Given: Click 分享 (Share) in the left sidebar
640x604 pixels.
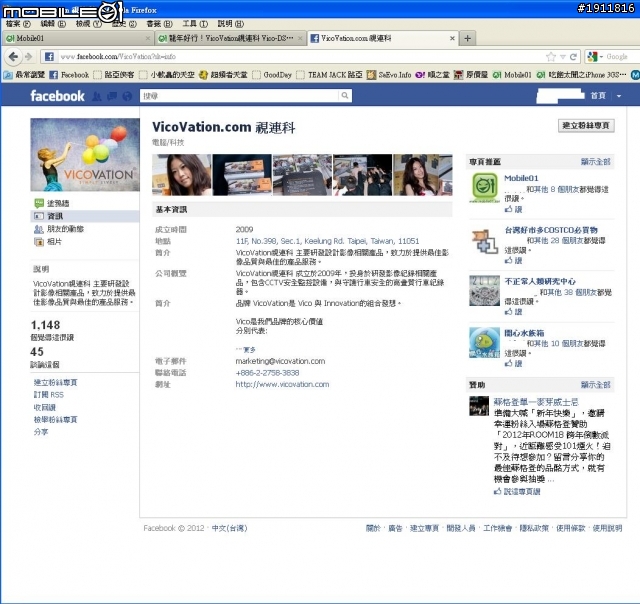Looking at the screenshot, I should tap(41, 432).
